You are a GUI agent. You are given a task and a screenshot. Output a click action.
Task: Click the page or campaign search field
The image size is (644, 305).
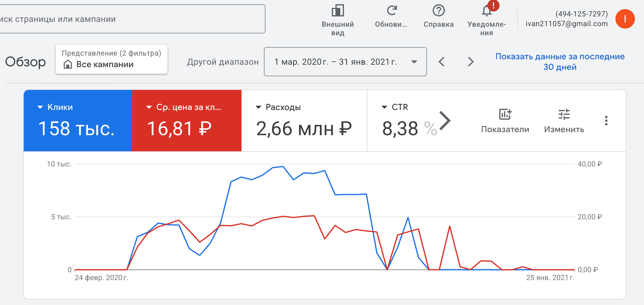132,19
